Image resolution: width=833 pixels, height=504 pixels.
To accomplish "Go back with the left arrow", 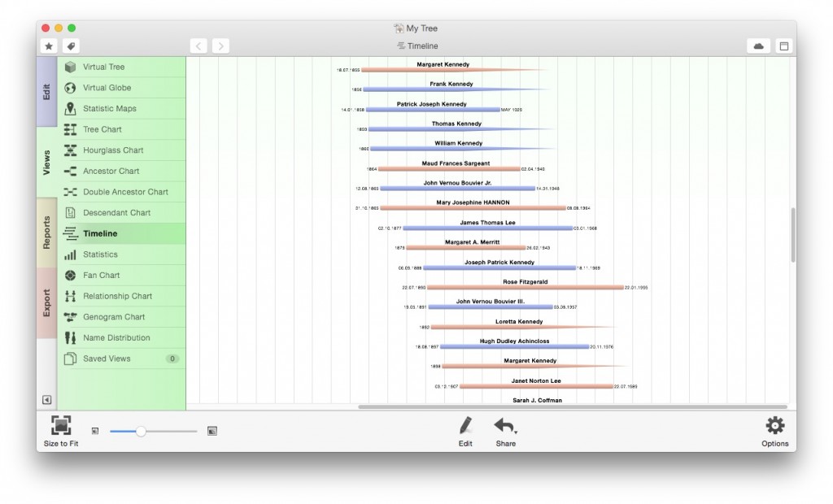I will point(198,46).
